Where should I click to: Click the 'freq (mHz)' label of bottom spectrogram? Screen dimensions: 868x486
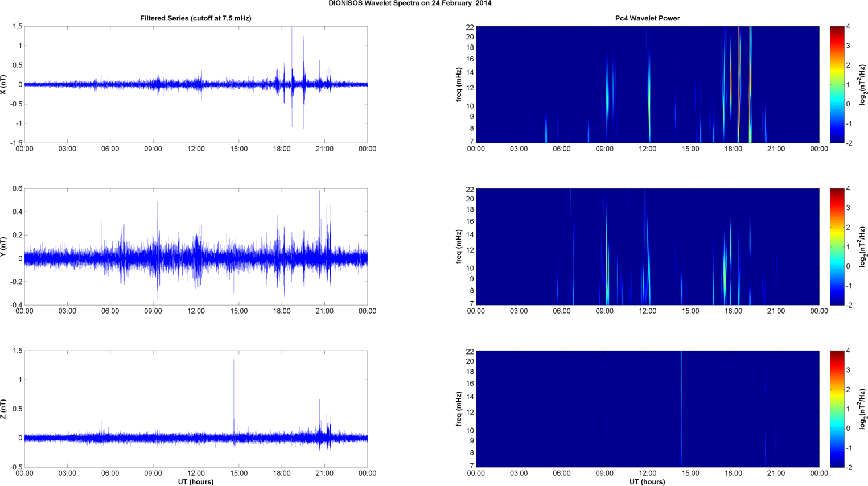pyautogui.click(x=459, y=409)
